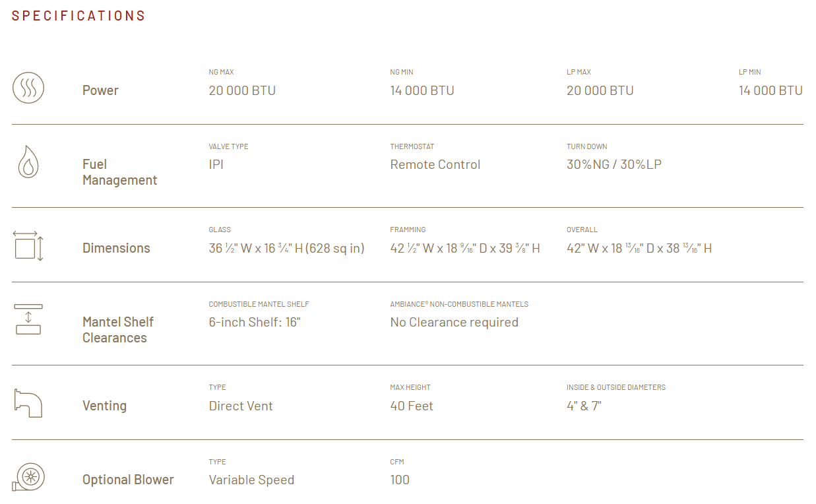This screenshot has width=816, height=504.
Task: Click the overall dimensions value
Action: (639, 249)
